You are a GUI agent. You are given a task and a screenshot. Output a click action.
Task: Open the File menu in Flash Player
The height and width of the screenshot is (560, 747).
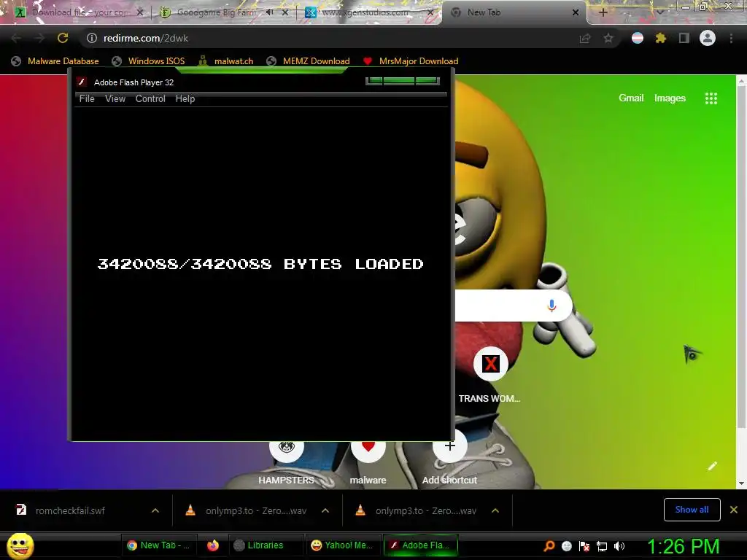(x=87, y=98)
